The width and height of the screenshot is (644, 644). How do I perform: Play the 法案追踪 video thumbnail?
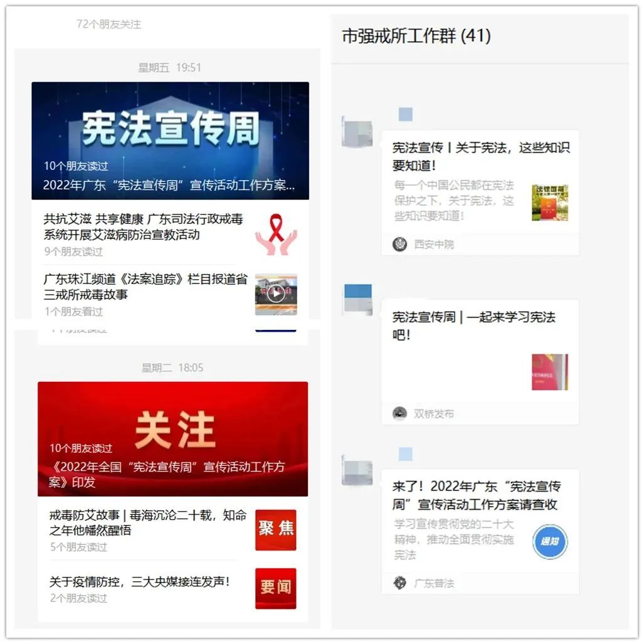point(276,295)
